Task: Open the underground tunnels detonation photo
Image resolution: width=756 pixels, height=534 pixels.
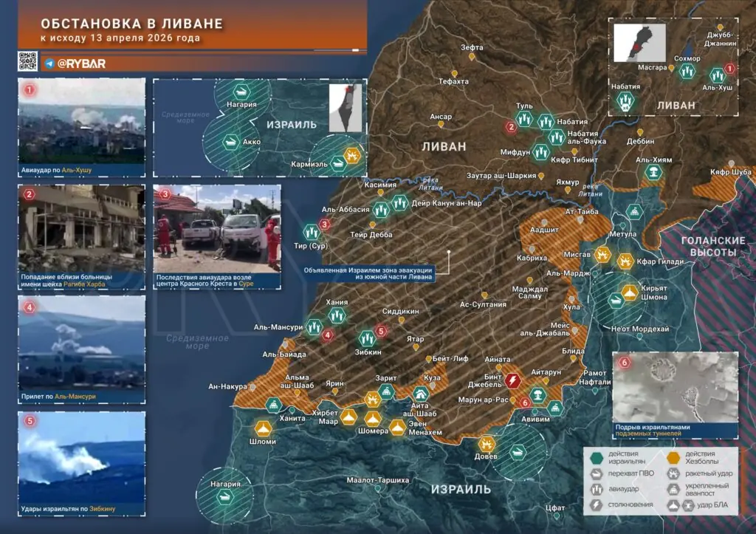Action: pyautogui.click(x=675, y=388)
